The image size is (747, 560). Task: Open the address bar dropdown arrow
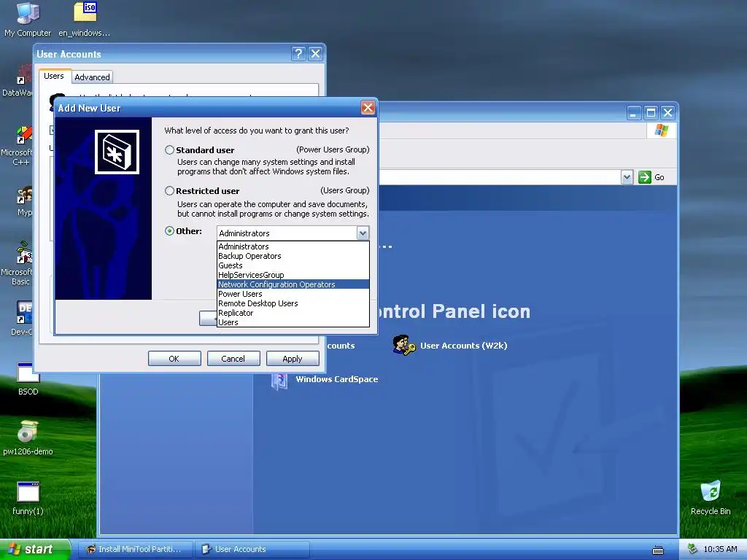tap(627, 177)
